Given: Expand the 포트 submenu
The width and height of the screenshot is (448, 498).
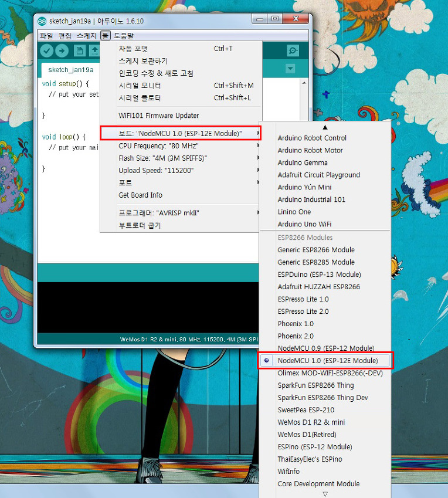Looking at the screenshot, I should (181, 182).
